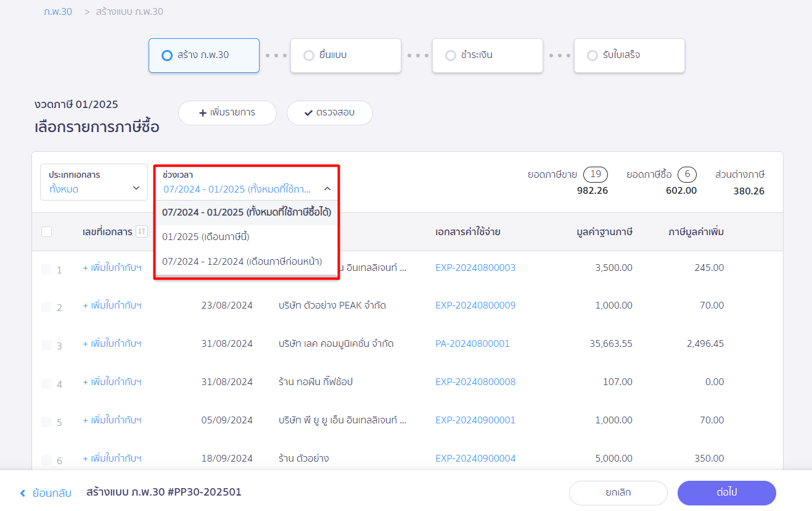The width and height of the screenshot is (812, 511).
Task: Click the ภ.พ.30 breadcrumb link
Action: tap(58, 12)
